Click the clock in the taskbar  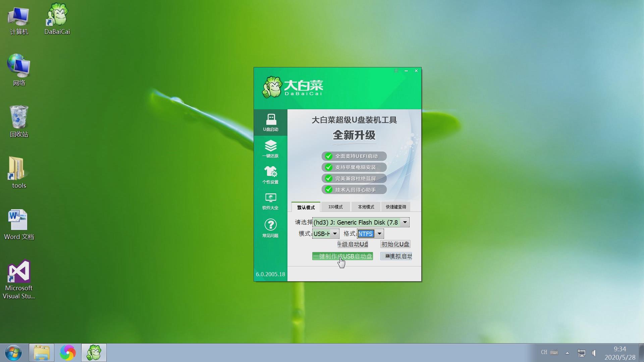(620, 353)
